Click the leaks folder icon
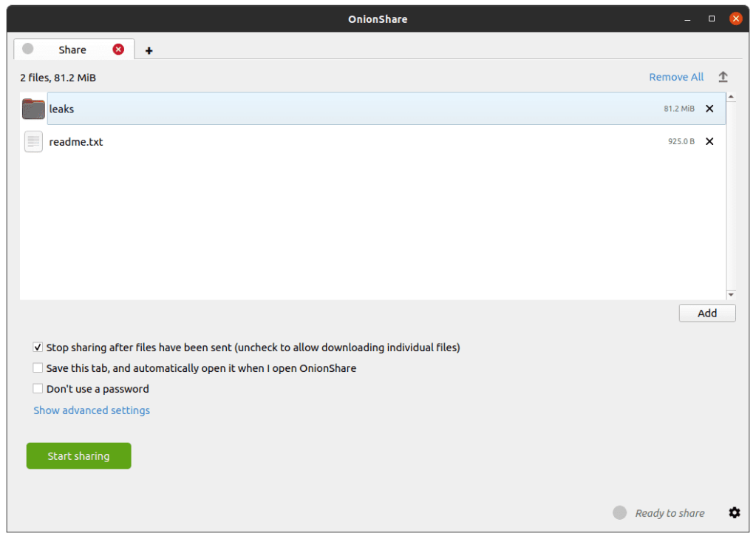 (33, 109)
